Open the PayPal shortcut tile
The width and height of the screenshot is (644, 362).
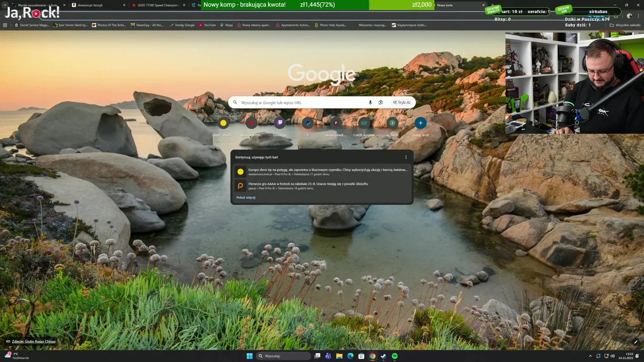308,126
